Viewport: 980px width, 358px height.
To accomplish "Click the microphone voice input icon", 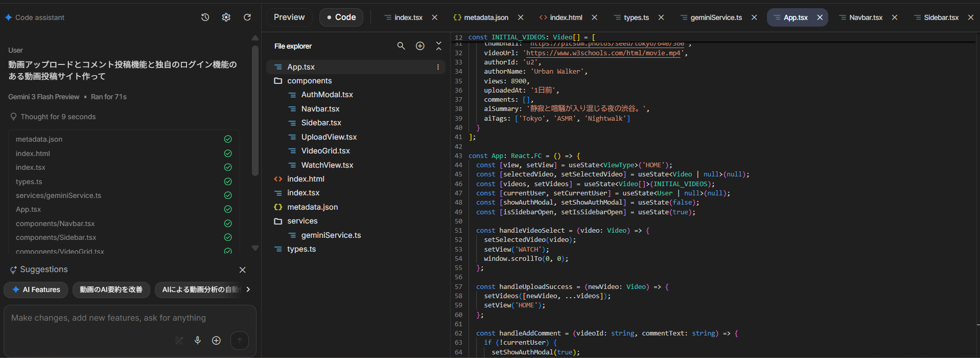I will click(198, 341).
